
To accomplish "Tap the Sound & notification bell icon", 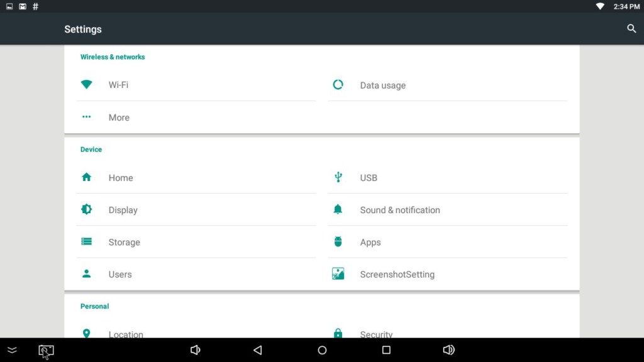I will (338, 210).
